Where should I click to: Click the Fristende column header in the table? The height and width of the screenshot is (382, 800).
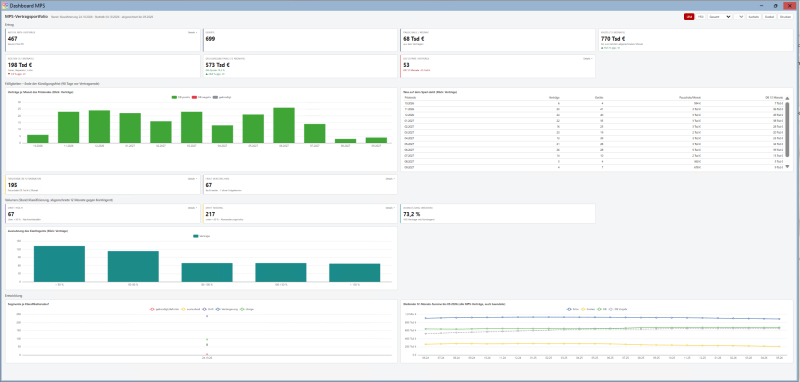[411, 96]
